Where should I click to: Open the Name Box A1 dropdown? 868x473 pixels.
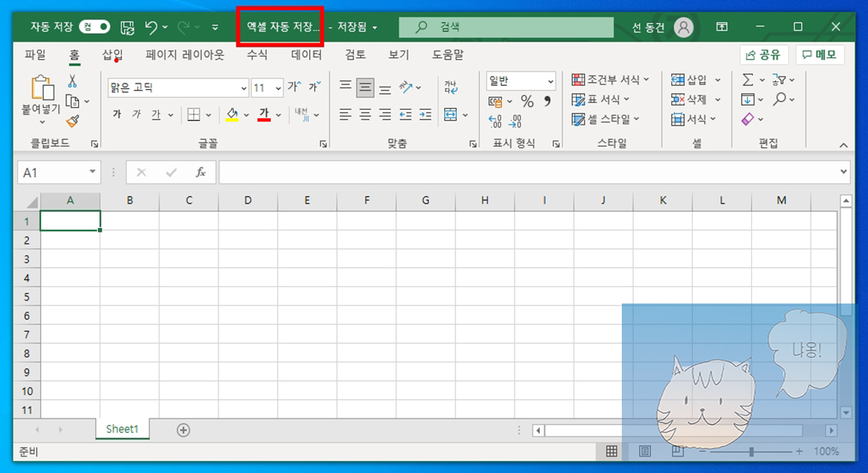pyautogui.click(x=92, y=172)
